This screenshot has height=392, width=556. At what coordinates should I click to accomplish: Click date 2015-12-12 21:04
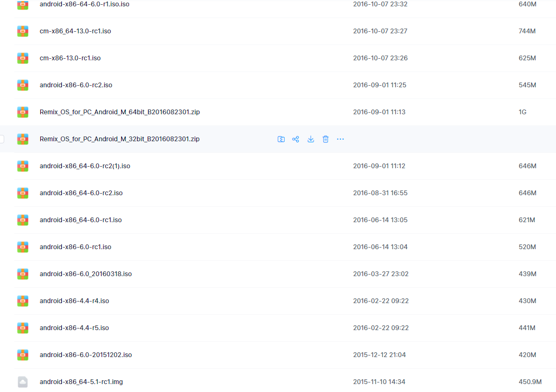point(379,354)
